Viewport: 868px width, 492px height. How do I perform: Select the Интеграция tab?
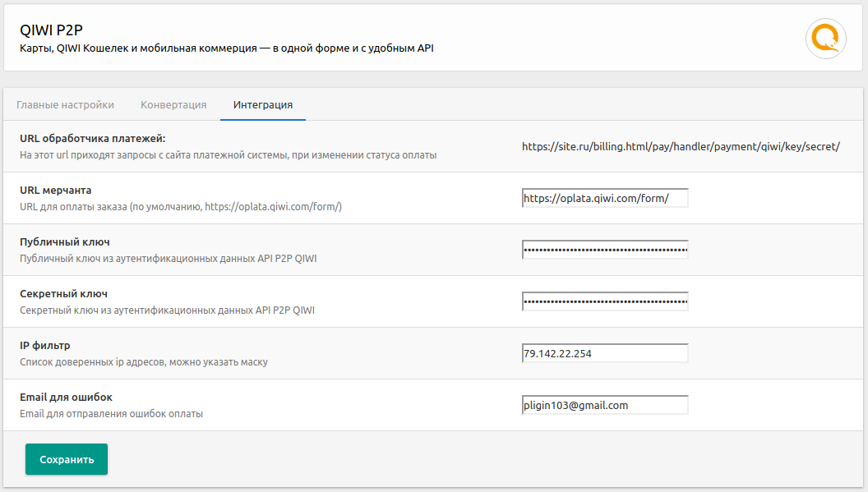263,105
